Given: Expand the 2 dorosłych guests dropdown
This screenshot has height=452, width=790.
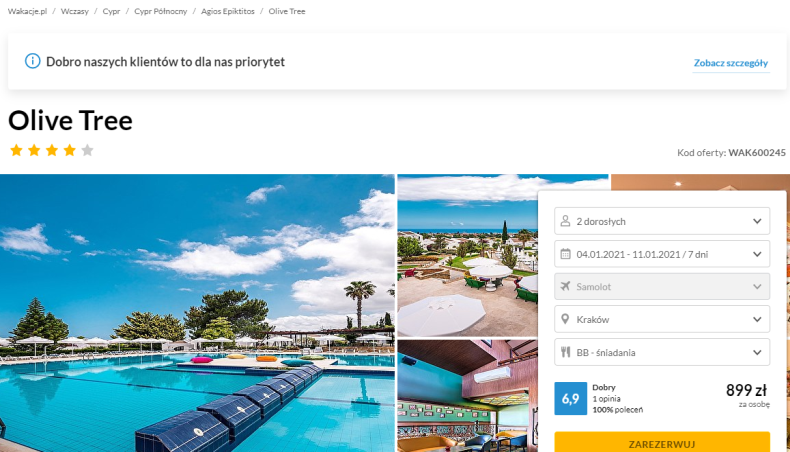Looking at the screenshot, I should 662,221.
